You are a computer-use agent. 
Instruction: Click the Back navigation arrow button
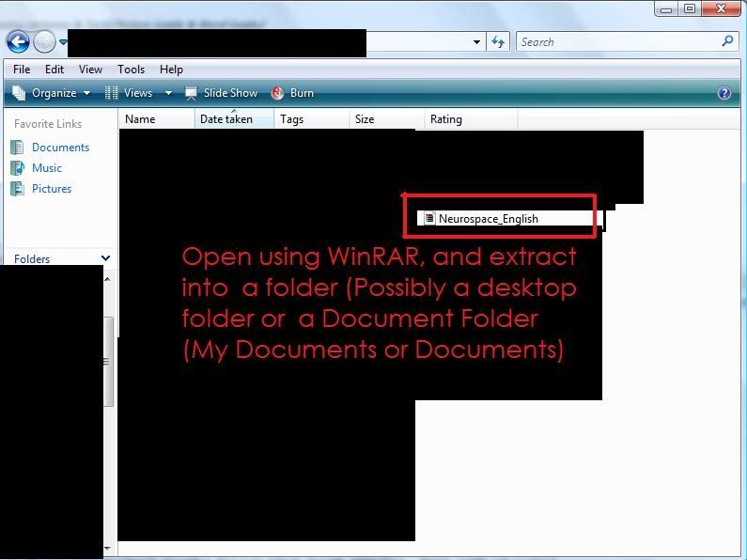pos(17,41)
